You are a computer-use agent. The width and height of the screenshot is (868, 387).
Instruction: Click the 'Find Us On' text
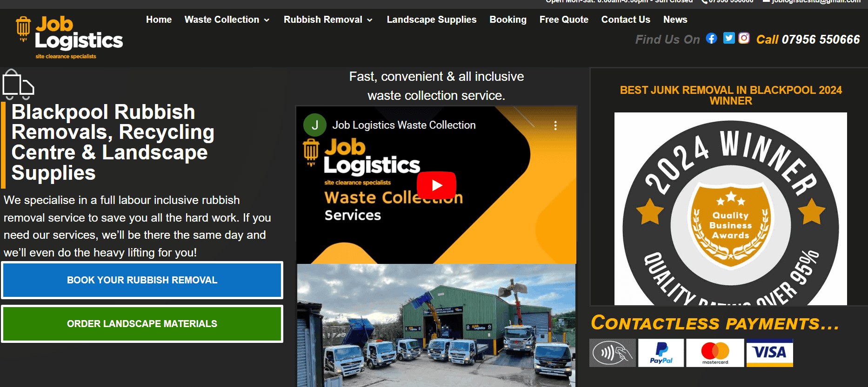[x=668, y=39]
